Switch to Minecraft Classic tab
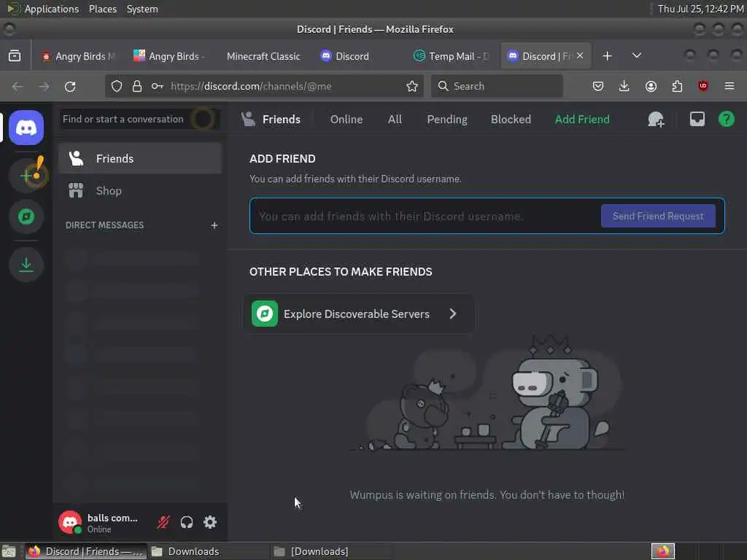Image resolution: width=747 pixels, height=560 pixels. (263, 56)
